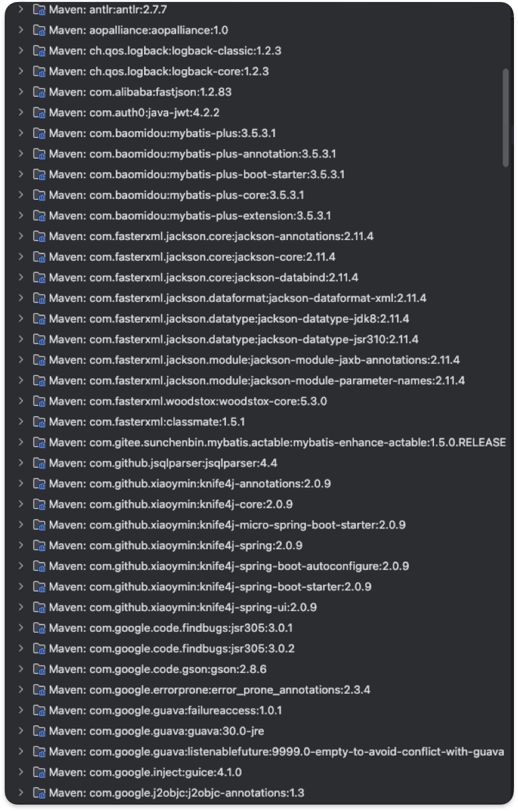
Task: Expand the findbugs jsr305:3.0.1 node
Action: coord(21,628)
